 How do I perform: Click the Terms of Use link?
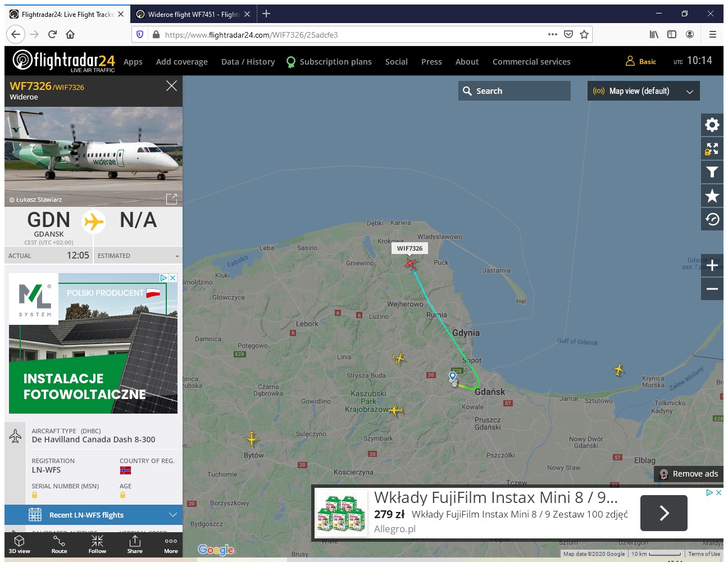(x=704, y=554)
